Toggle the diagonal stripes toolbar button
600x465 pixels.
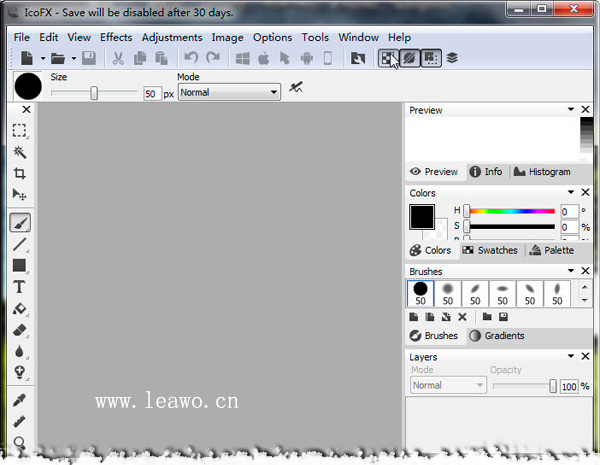[409, 58]
